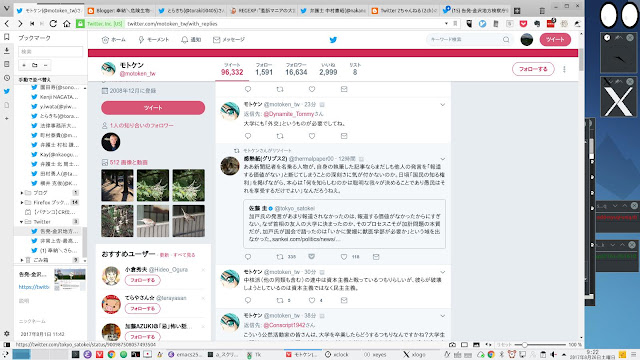Open the address bar dropdown arrow

tap(446, 24)
